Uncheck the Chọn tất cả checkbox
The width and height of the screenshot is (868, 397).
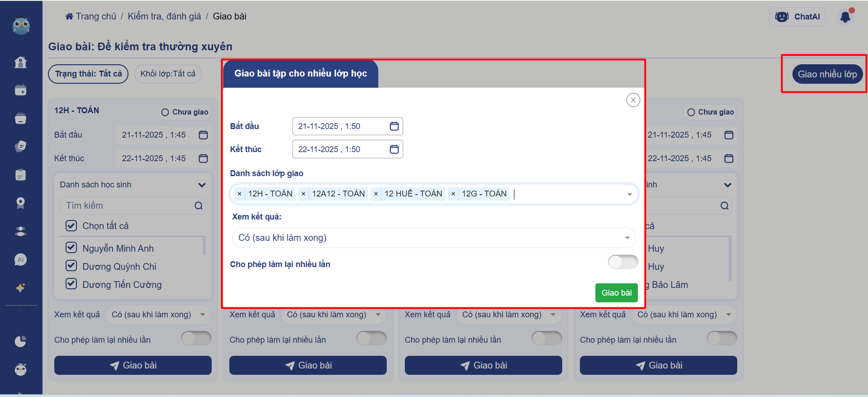pyautogui.click(x=71, y=225)
